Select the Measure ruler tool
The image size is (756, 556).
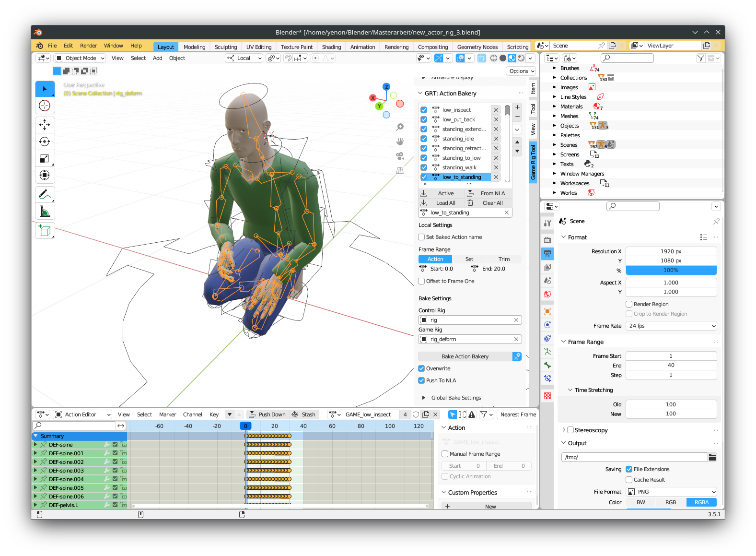(45, 212)
